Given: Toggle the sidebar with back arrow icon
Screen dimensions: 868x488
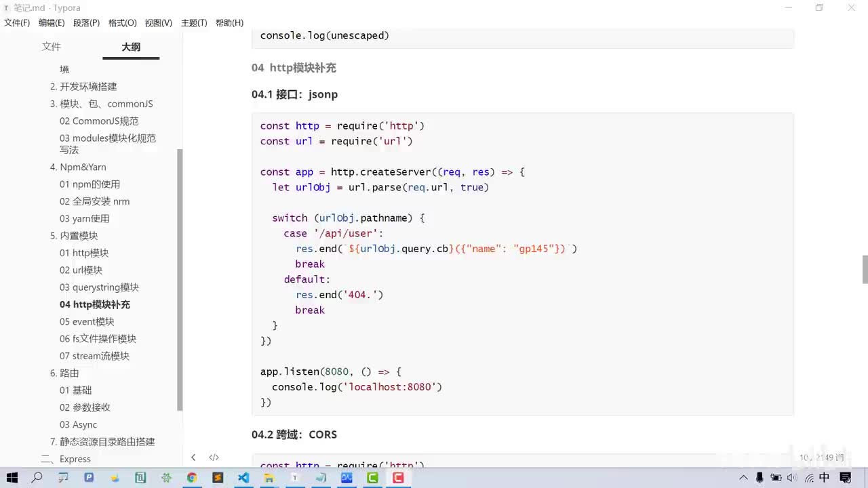Looking at the screenshot, I should click(x=193, y=457).
